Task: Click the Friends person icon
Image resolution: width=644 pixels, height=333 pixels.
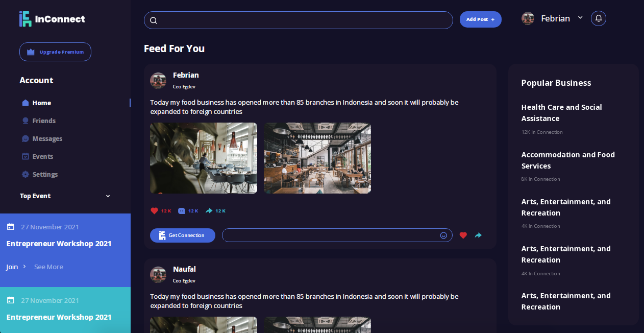Action: tap(26, 121)
